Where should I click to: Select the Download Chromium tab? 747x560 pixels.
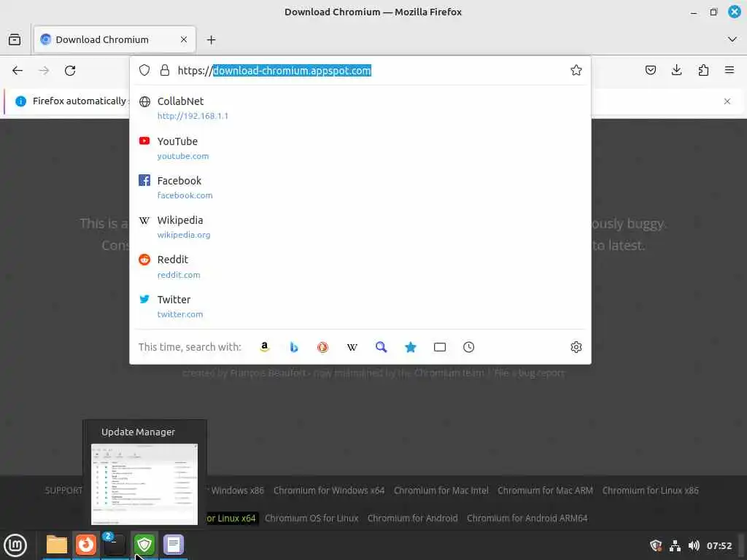[x=115, y=39]
